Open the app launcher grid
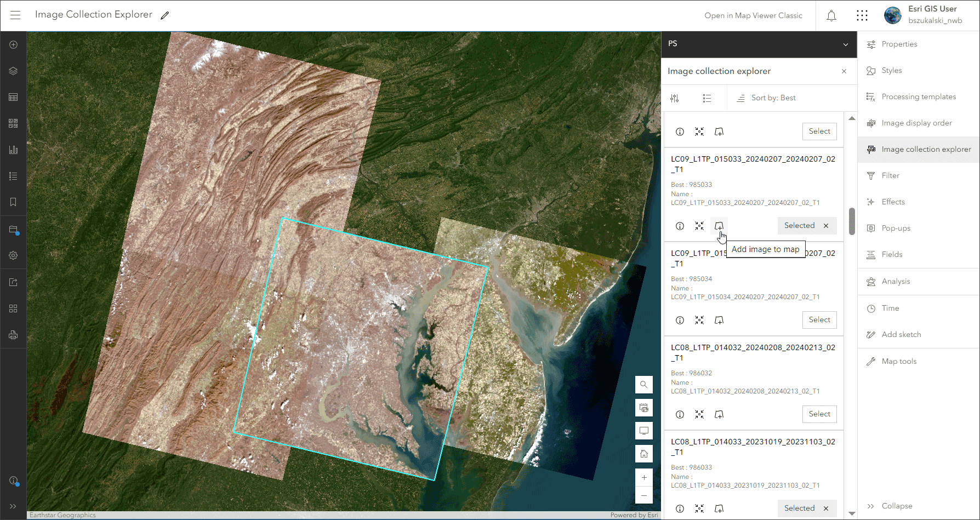Screen dimensions: 980x520 coord(862,16)
